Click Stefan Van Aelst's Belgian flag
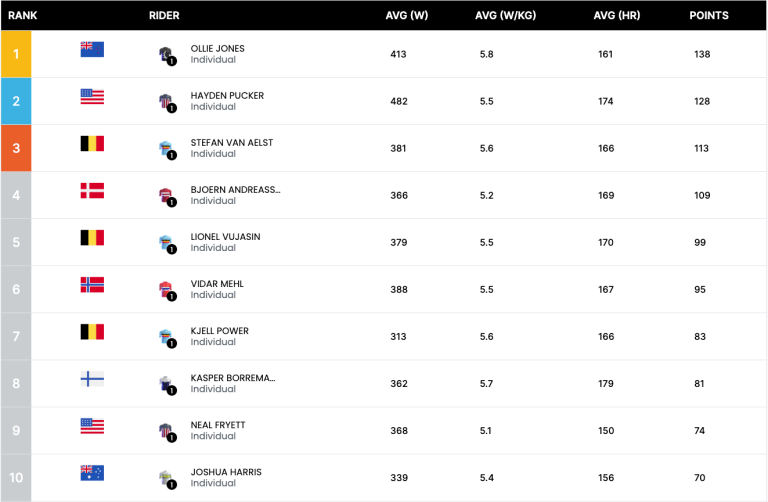768x502 pixels. (x=92, y=144)
